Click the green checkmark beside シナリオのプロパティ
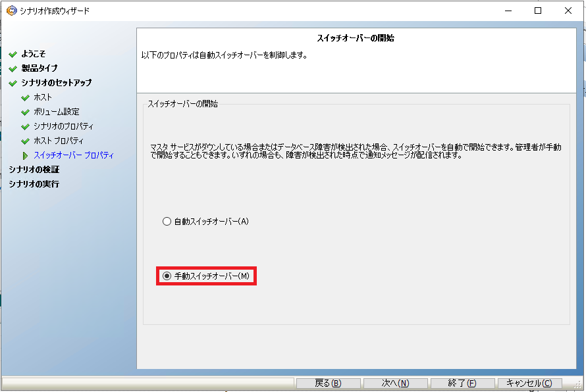Image resolution: width=586 pixels, height=392 pixels. point(26,127)
